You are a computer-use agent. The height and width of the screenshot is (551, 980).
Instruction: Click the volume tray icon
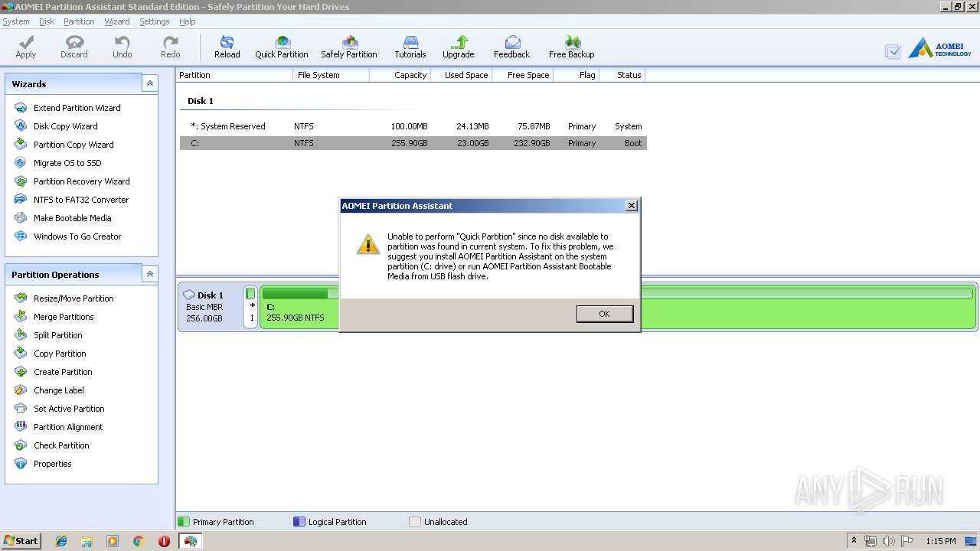(x=888, y=541)
